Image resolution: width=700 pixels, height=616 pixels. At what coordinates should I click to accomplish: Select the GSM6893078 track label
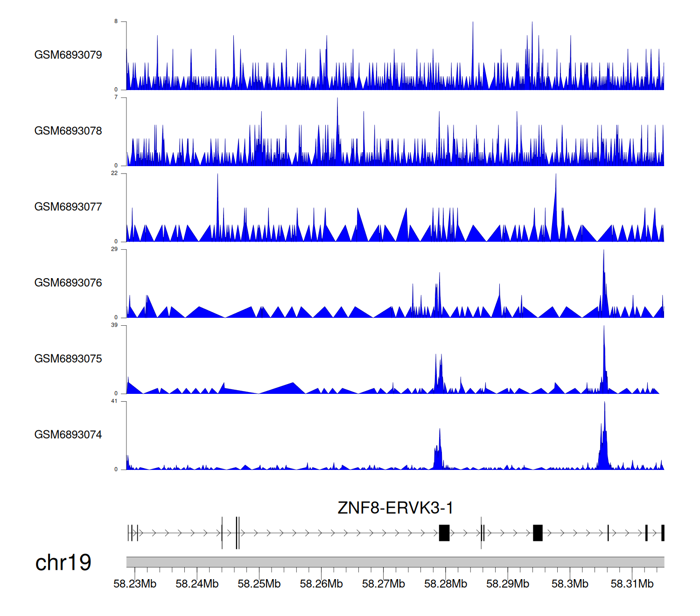[x=68, y=131]
